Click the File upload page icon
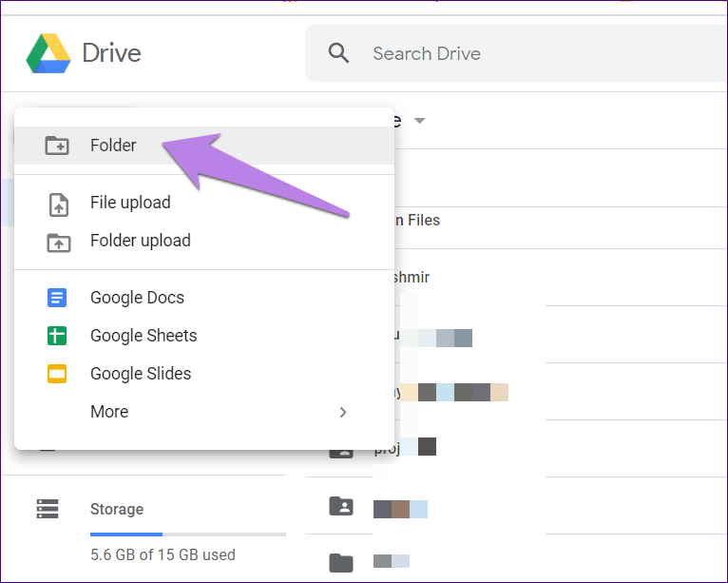The image size is (728, 583). tap(59, 204)
